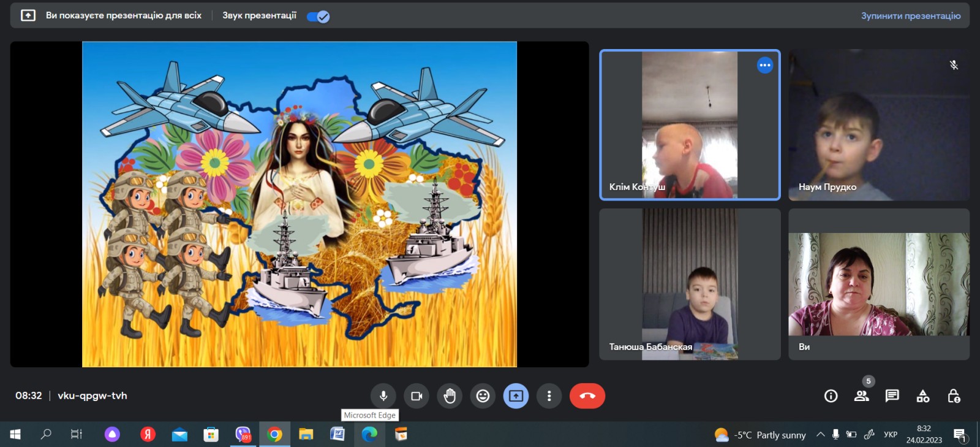The image size is (980, 447).
Task: Open Microsoft Store from taskbar
Action: point(211,434)
